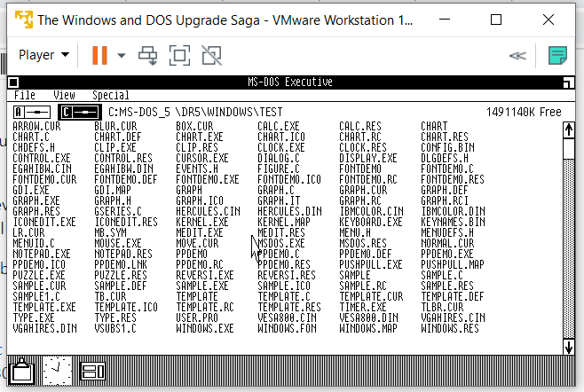Select MOUSE.EXE file
The height and width of the screenshot is (392, 584).
point(118,244)
